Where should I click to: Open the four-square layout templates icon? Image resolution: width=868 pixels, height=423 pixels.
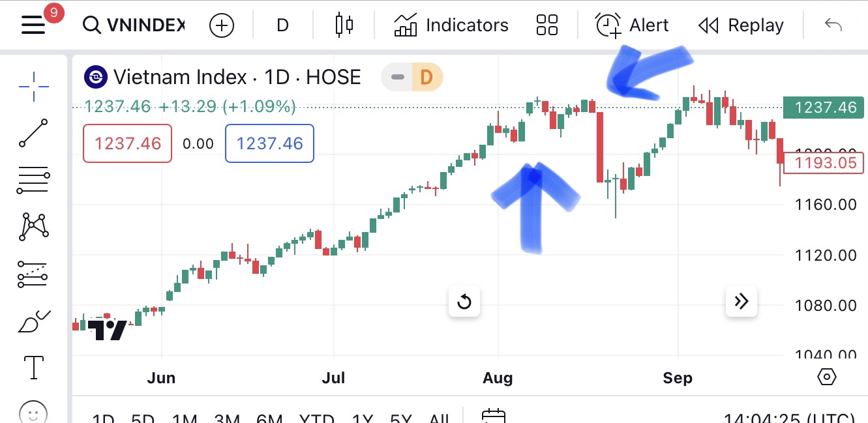point(546,25)
